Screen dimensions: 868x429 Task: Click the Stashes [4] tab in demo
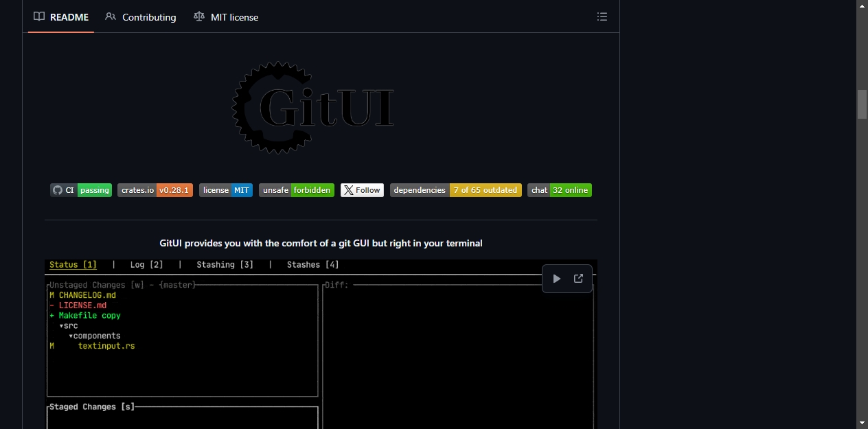tap(313, 265)
